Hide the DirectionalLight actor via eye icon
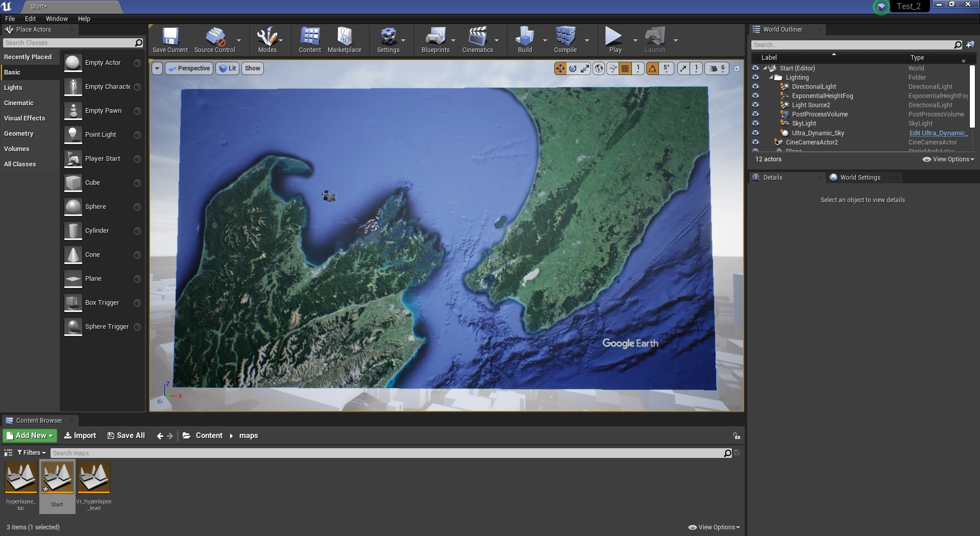 click(x=755, y=87)
